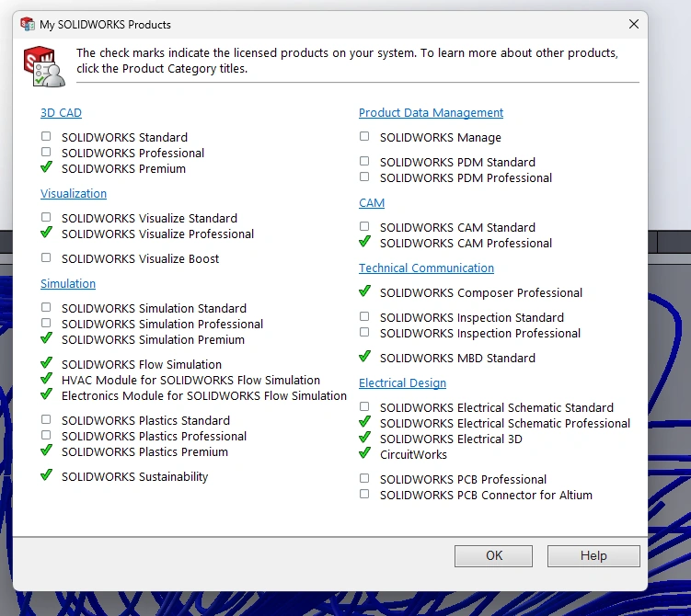Viewport: 691px width, 616px height.
Task: Click the Electrical Schematic Standard checkbox
Action: point(364,406)
